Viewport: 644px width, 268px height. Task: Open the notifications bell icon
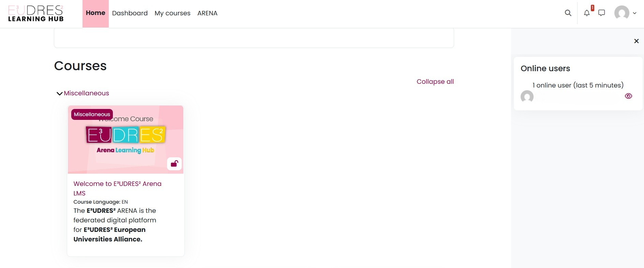coord(587,13)
